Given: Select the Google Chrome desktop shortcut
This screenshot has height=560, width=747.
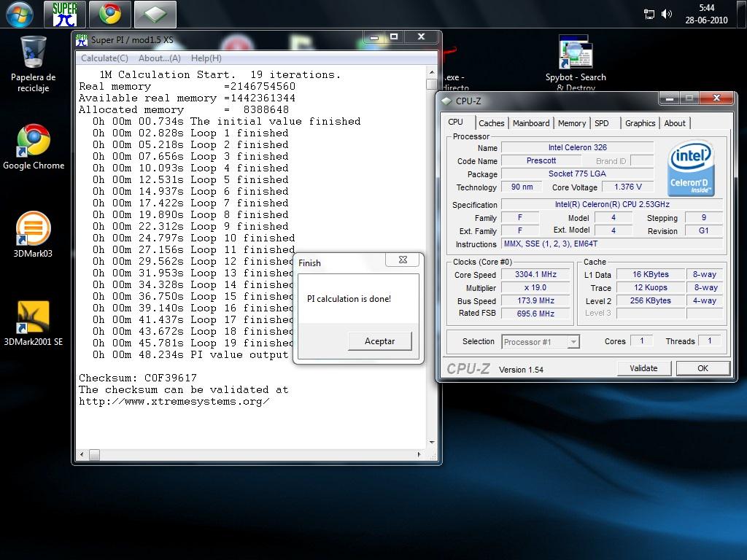Looking at the screenshot, I should 34,147.
